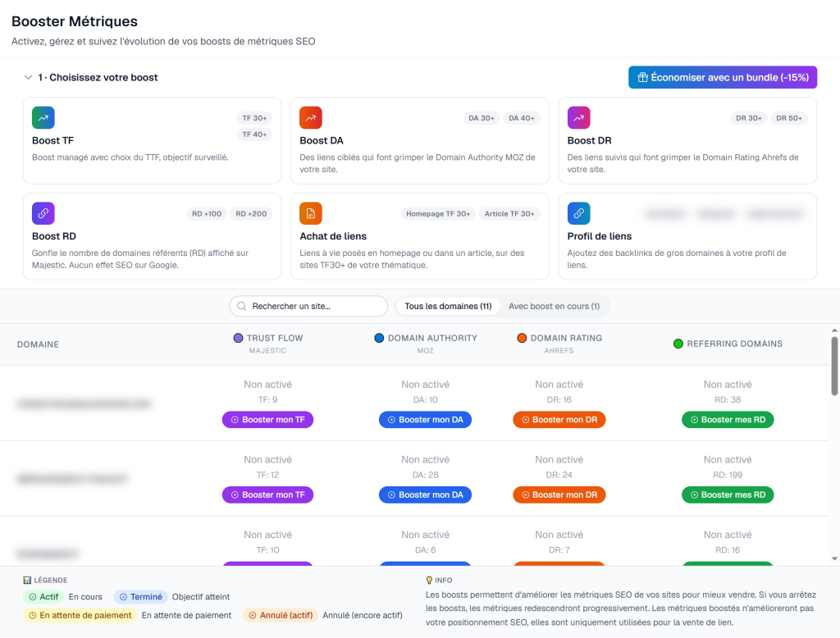Click the 'RD: 199' value

coord(728,475)
